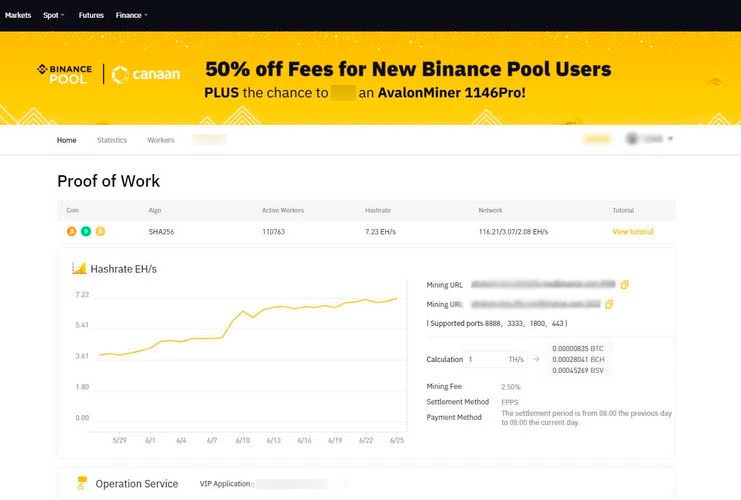
Task: Switch to the Workers tab
Action: pyautogui.click(x=160, y=140)
